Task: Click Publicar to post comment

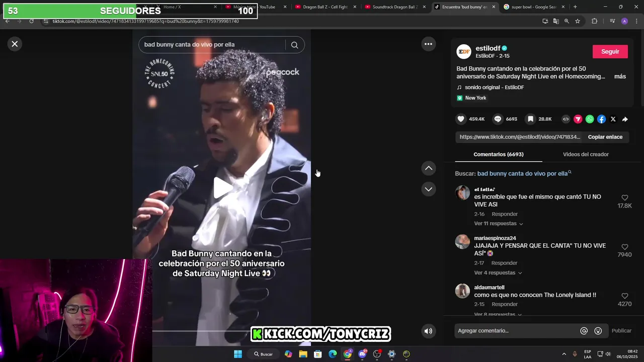Action: point(621,331)
